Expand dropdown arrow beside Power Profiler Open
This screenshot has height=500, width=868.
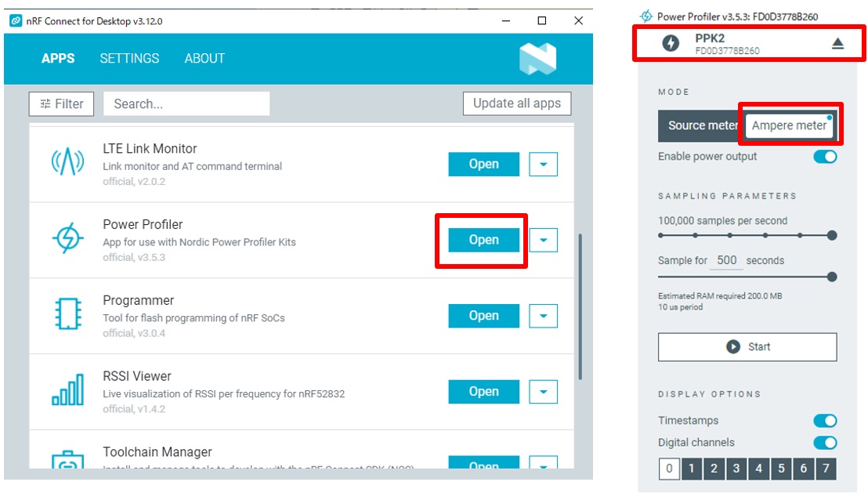tap(544, 240)
